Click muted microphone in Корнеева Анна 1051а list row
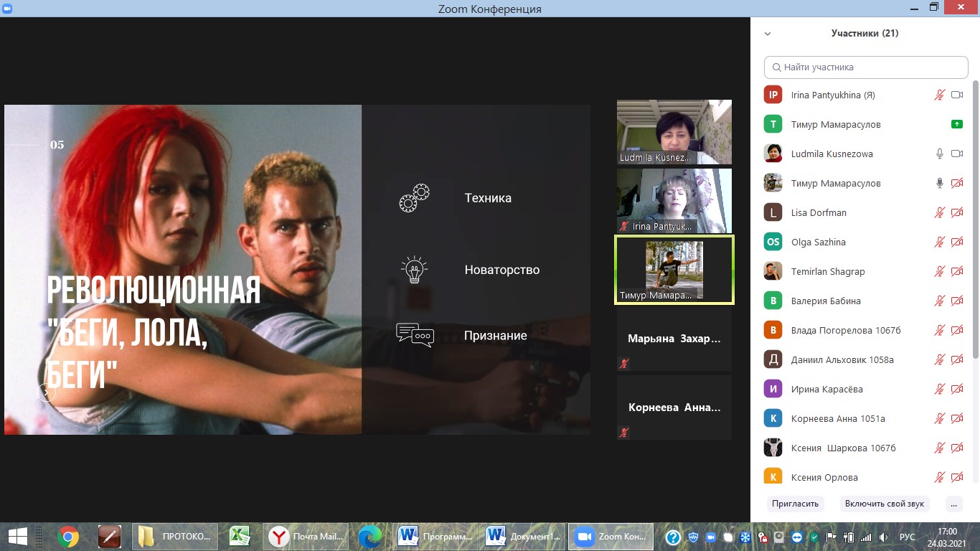This screenshot has height=551, width=980. pos(939,418)
